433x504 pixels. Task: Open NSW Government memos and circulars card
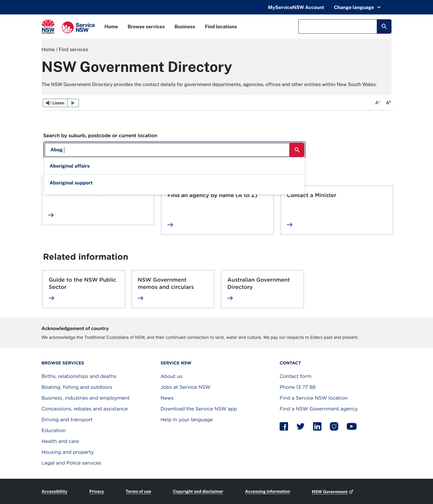[173, 289]
